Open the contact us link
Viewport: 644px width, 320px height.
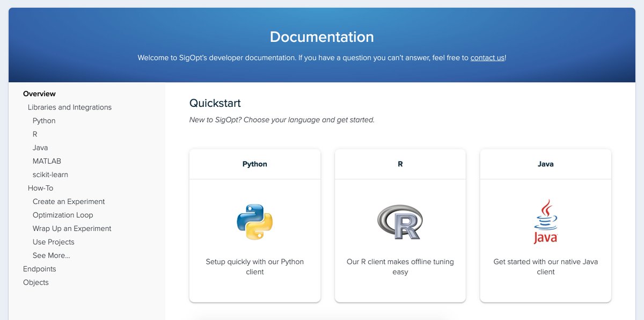click(487, 57)
